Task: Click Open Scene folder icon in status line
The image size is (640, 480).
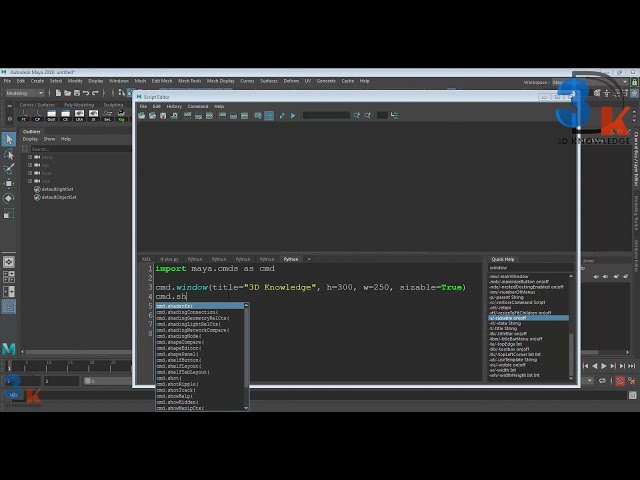Action: (x=68, y=93)
